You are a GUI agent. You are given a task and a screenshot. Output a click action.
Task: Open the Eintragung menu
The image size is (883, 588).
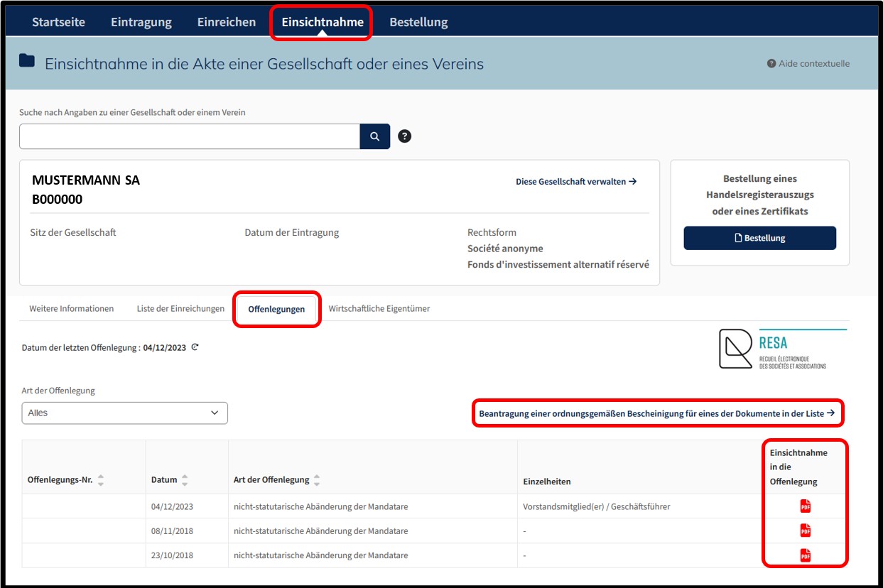141,22
